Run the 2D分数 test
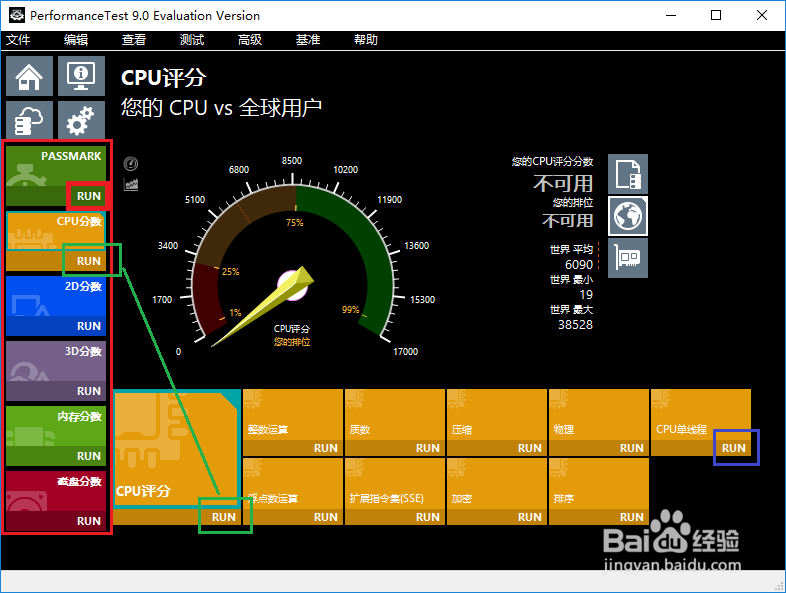The image size is (786, 593). click(x=89, y=326)
